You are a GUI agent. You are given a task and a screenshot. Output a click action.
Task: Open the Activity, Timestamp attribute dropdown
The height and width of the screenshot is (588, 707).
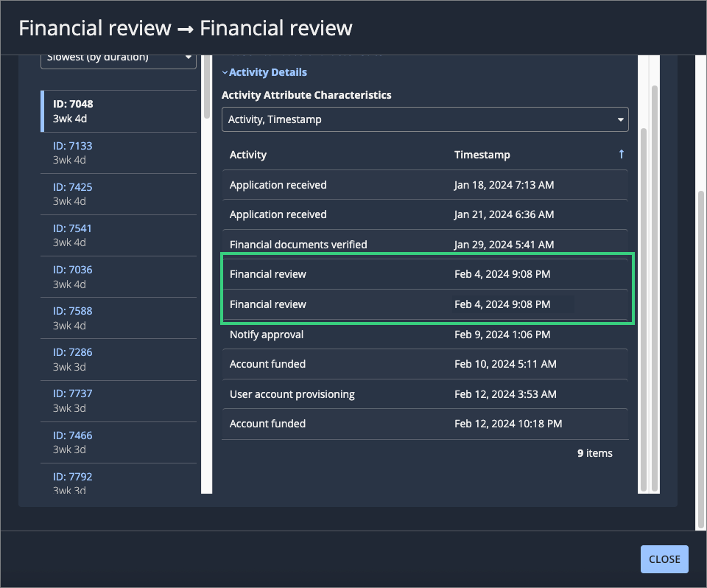425,119
